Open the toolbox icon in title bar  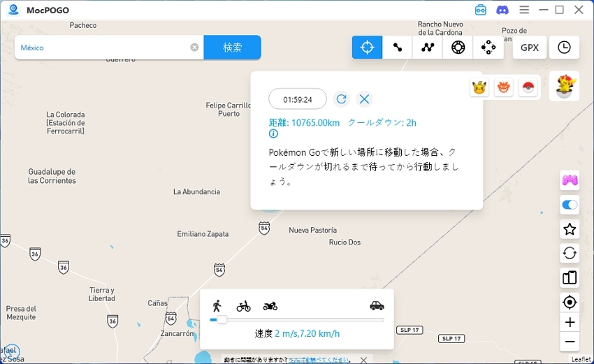coord(480,10)
